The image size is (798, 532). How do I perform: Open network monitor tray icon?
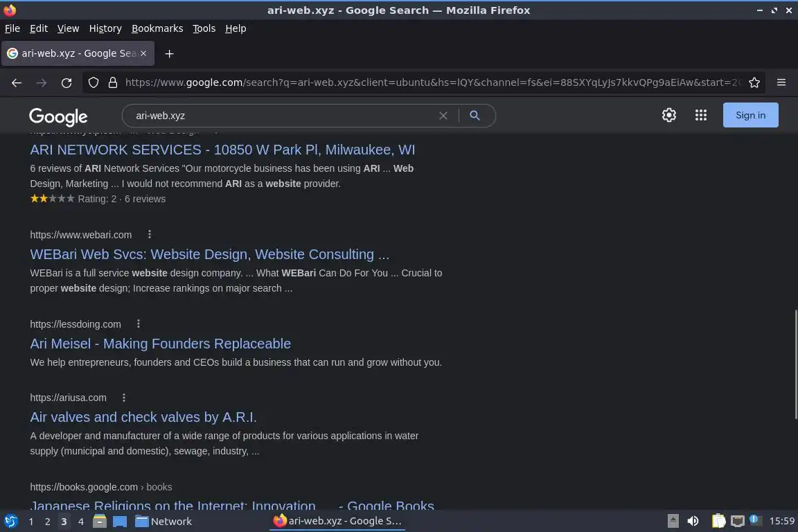pyautogui.click(x=737, y=521)
